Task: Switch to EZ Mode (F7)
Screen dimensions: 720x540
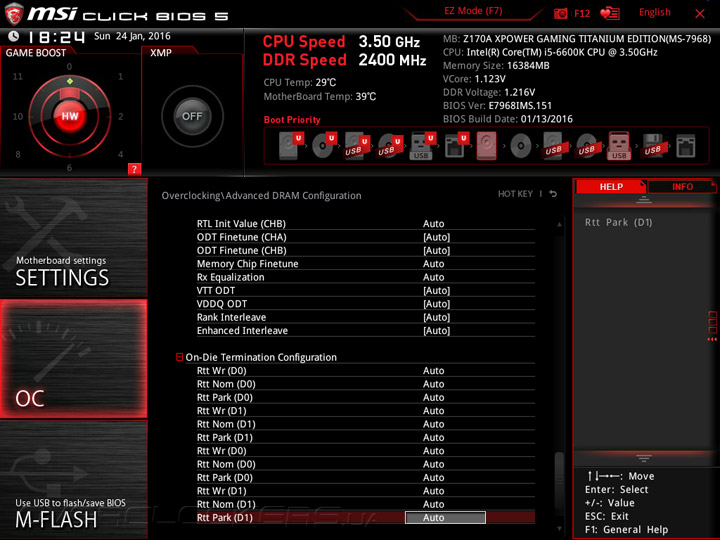Action: 473,11
